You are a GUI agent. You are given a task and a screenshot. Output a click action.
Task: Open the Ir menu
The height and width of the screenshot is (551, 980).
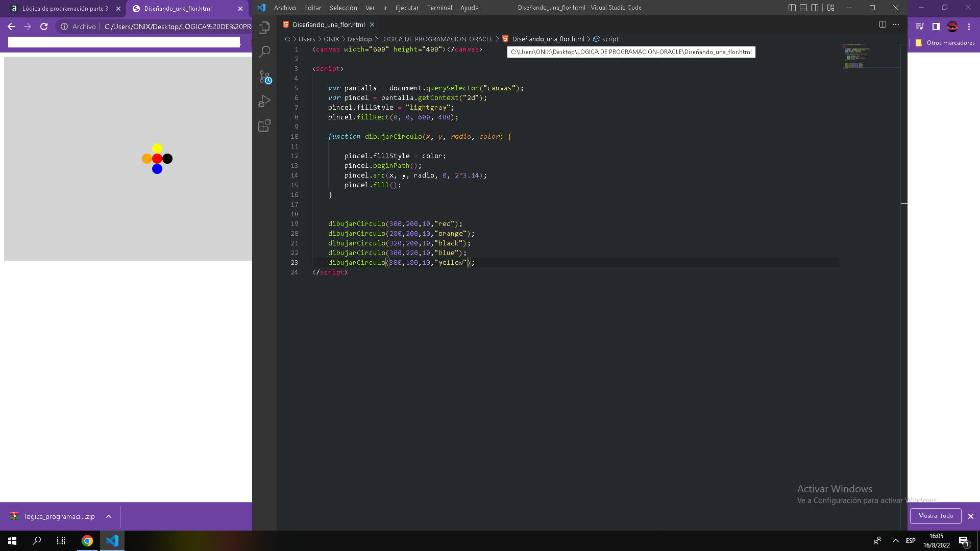[x=385, y=8]
